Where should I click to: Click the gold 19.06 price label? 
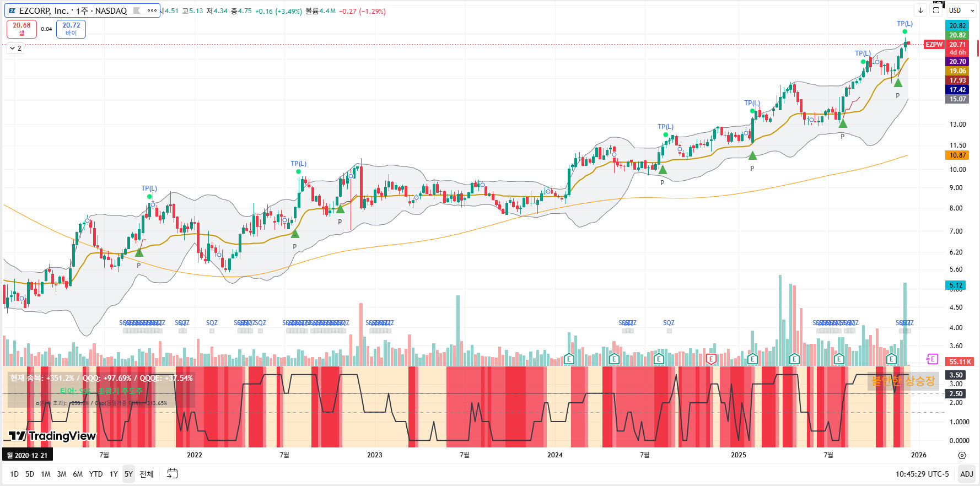click(957, 71)
